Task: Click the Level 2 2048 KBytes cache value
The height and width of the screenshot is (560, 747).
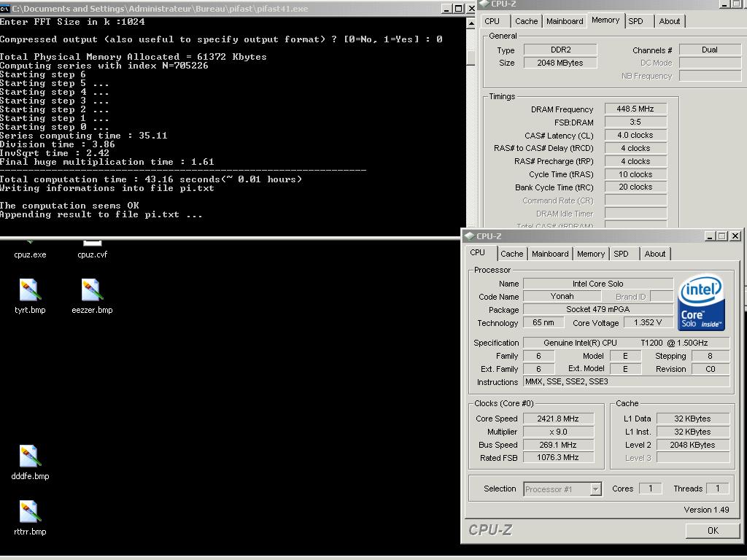Action: [693, 445]
